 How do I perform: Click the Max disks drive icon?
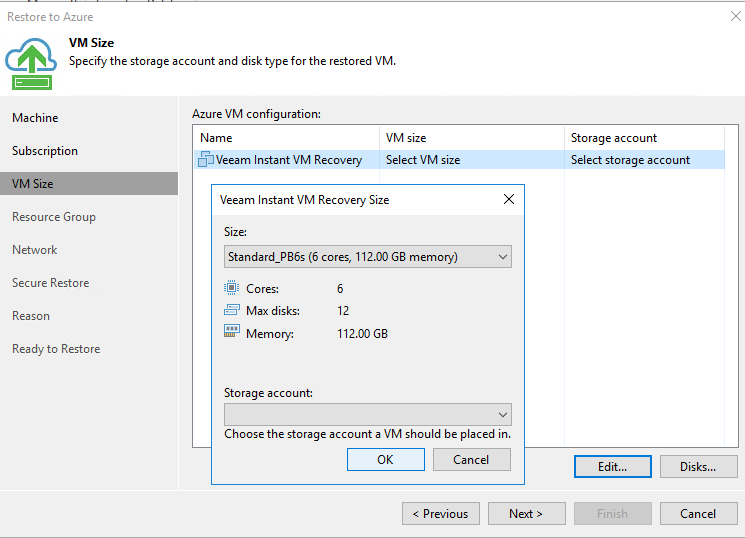tap(231, 310)
